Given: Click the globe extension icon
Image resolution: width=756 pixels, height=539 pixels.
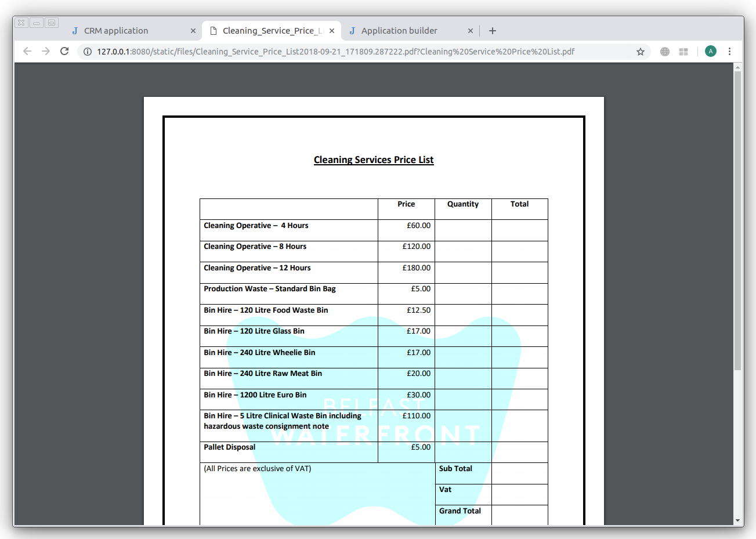Looking at the screenshot, I should [x=665, y=52].
